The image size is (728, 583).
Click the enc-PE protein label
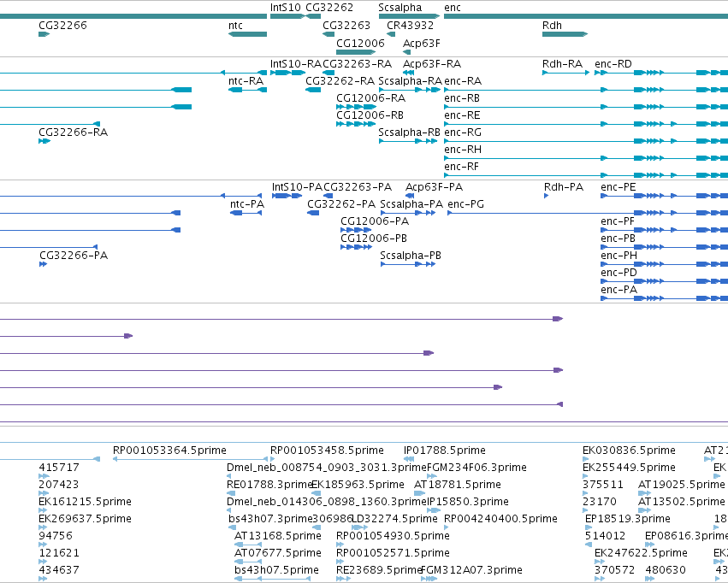point(618,187)
